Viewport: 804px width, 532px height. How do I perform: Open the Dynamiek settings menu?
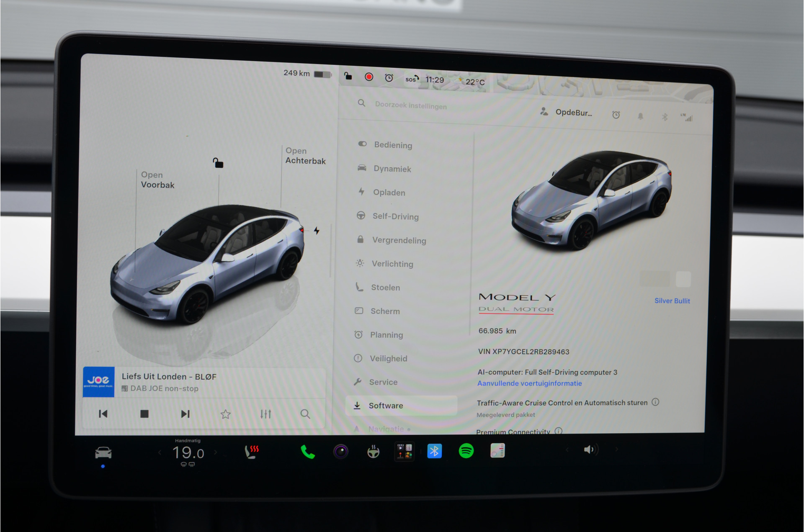pyautogui.click(x=384, y=169)
